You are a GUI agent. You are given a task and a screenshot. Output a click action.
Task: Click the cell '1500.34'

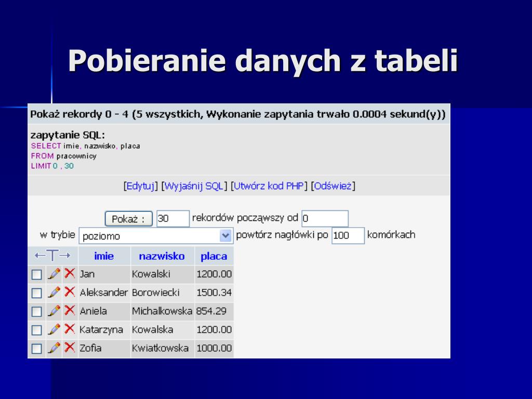click(x=214, y=292)
